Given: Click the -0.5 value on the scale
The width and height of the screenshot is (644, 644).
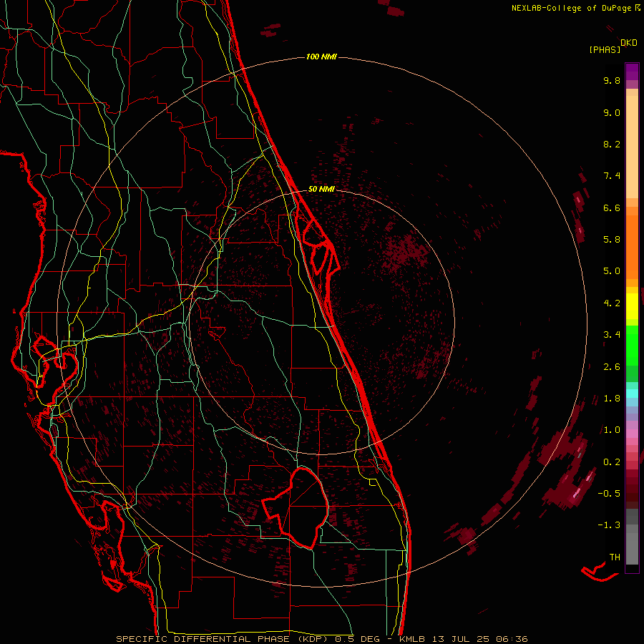Looking at the screenshot, I should point(609,494).
